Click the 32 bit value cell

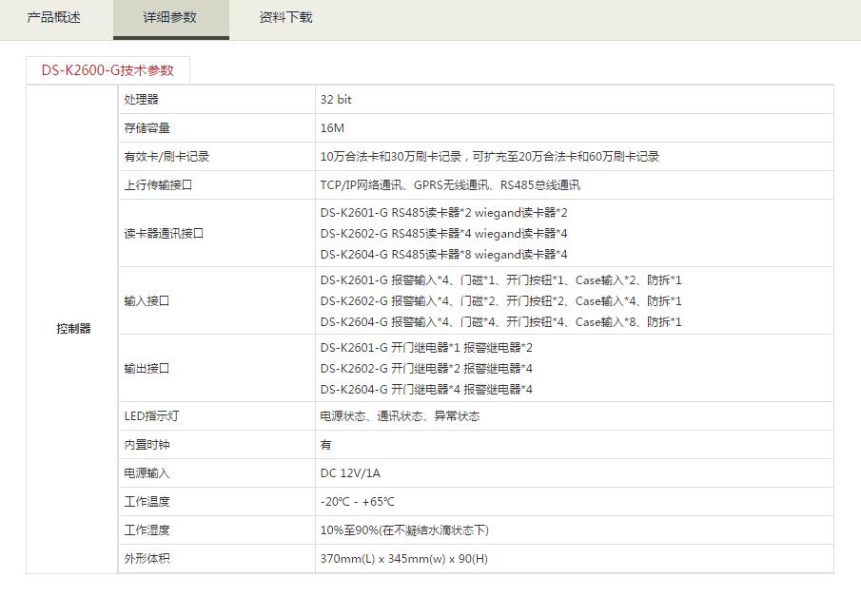[336, 100]
